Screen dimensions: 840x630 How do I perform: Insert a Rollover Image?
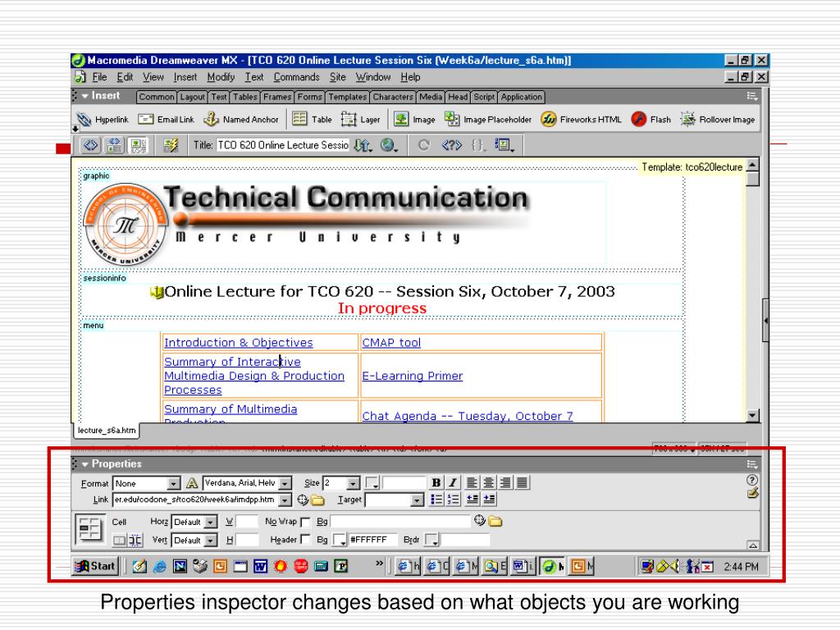717,119
